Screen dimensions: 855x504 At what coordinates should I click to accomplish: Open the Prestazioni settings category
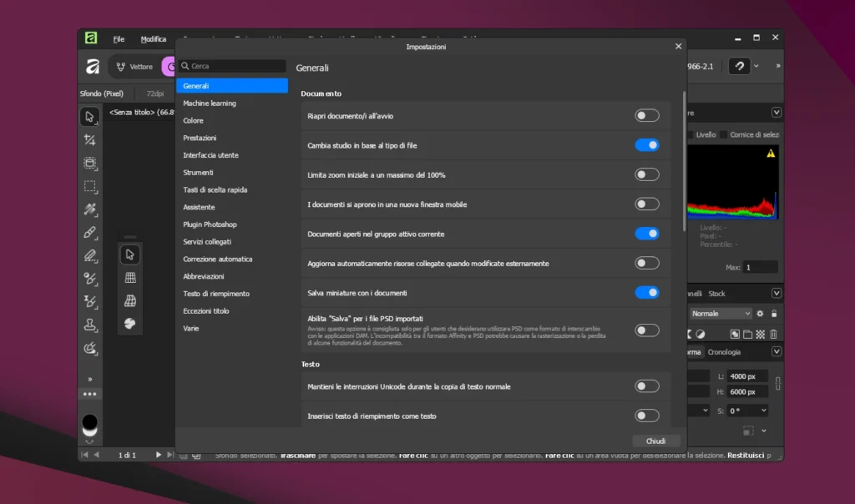[x=200, y=138]
